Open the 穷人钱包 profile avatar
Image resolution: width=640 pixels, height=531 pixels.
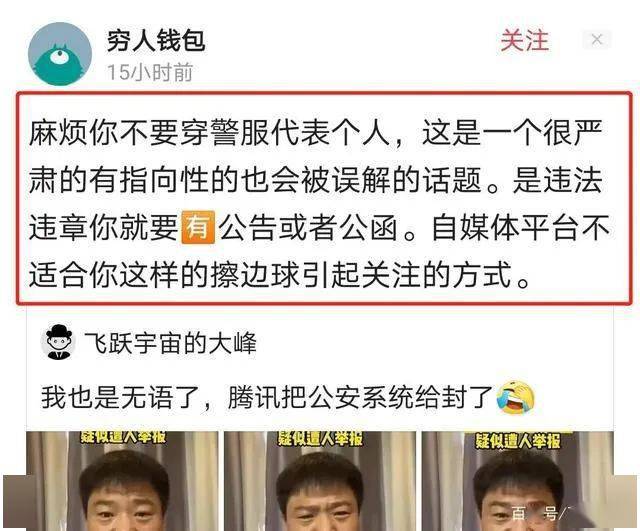coord(60,54)
